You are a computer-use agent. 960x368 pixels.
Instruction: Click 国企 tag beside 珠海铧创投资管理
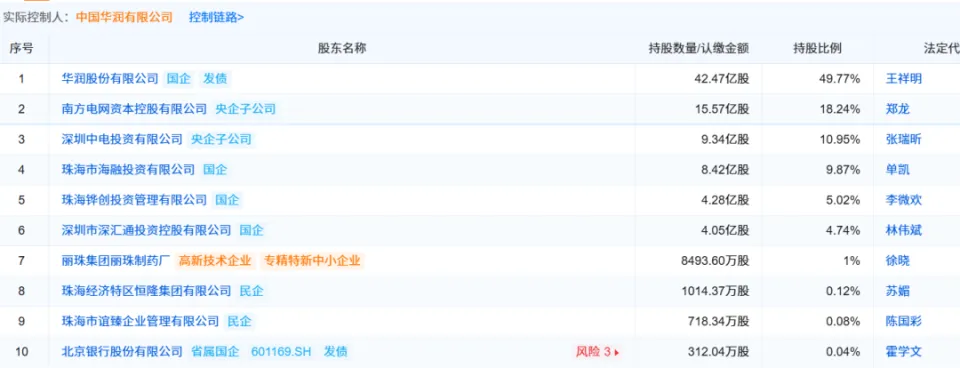point(227,200)
